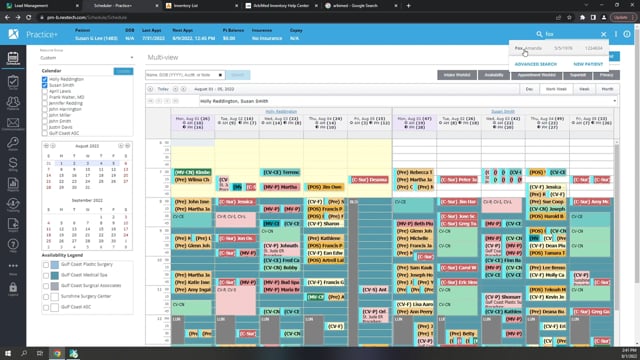Viewport: 640px width, 360px height.
Task: Click Gulf Coast Plastic Surgery color swatch
Action: click(55, 265)
